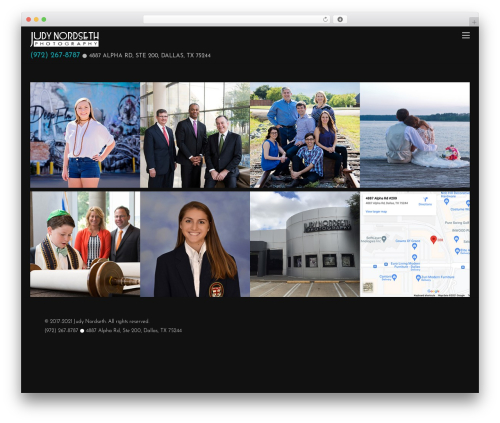
Task: Click the red location pin on map
Action: tap(433, 239)
